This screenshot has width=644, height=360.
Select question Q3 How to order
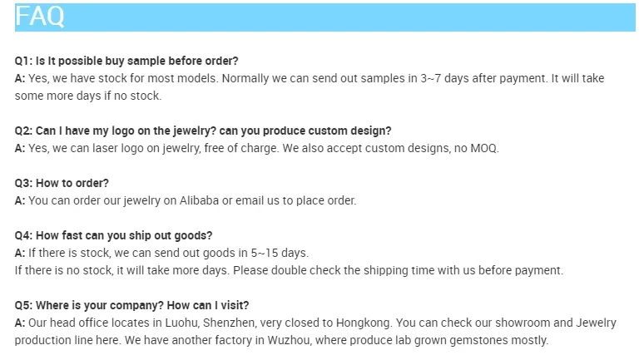pyautogui.click(x=62, y=183)
